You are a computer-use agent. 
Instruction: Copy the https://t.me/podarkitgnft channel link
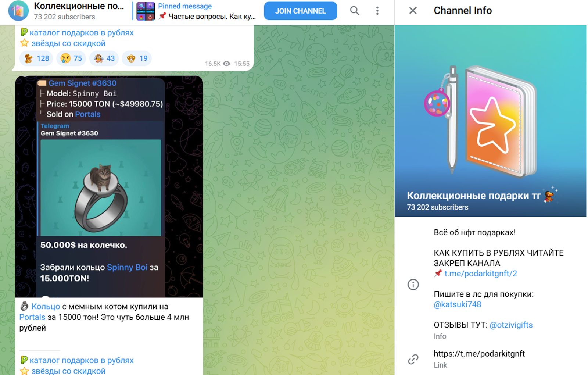pyautogui.click(x=479, y=354)
